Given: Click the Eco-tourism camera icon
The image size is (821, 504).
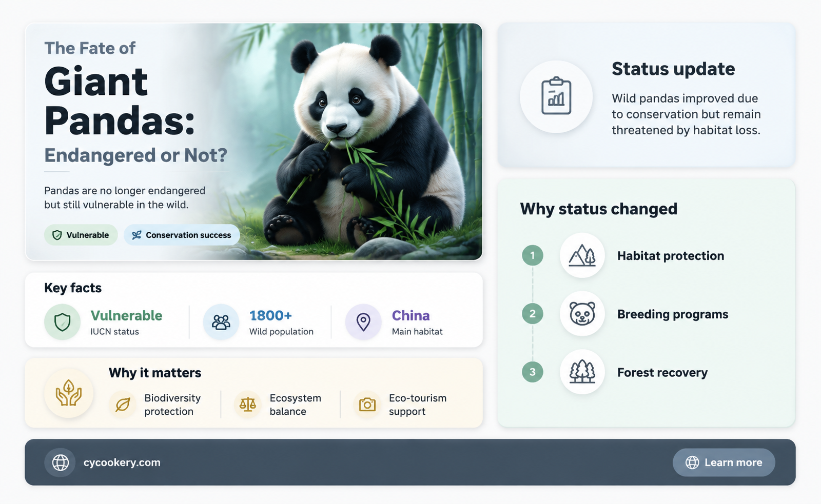Looking at the screenshot, I should coord(367,405).
